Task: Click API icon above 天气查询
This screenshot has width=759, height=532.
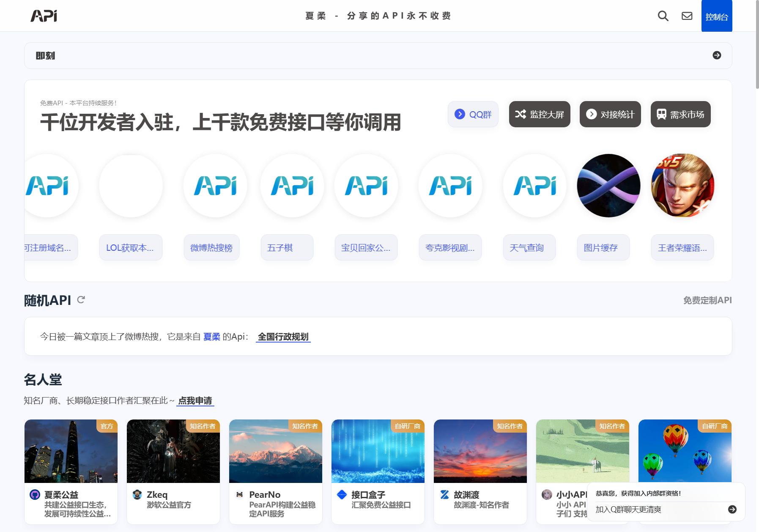Action: (535, 186)
